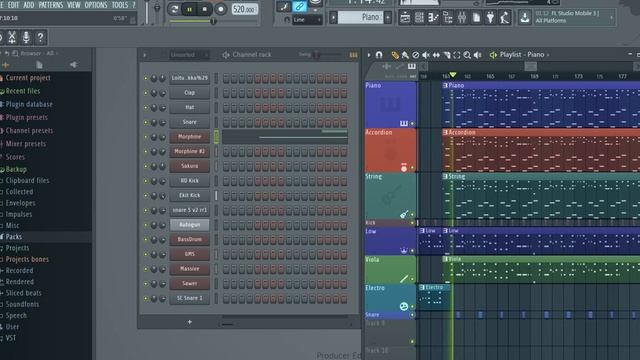Click the question mark help icon in toolbar

click(x=40, y=38)
